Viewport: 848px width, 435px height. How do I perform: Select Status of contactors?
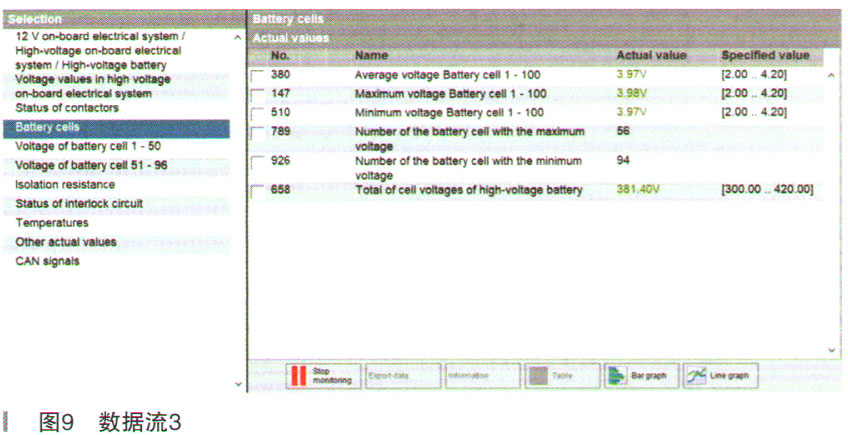coord(67,108)
